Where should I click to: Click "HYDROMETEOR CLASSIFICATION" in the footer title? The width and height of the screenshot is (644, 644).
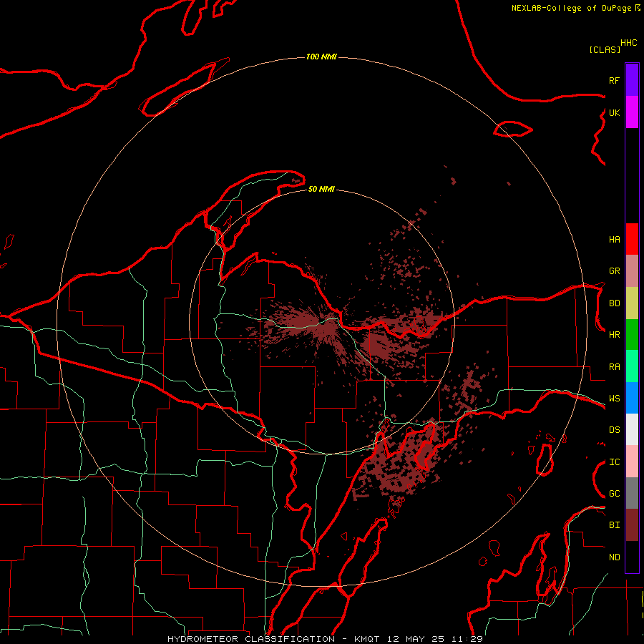pos(251,639)
